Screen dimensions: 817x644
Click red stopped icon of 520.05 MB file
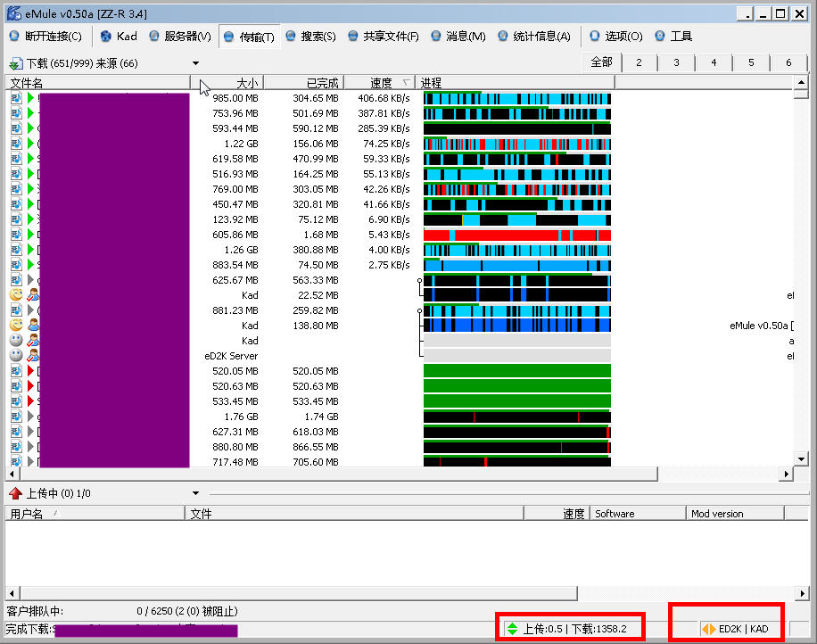(x=30, y=371)
